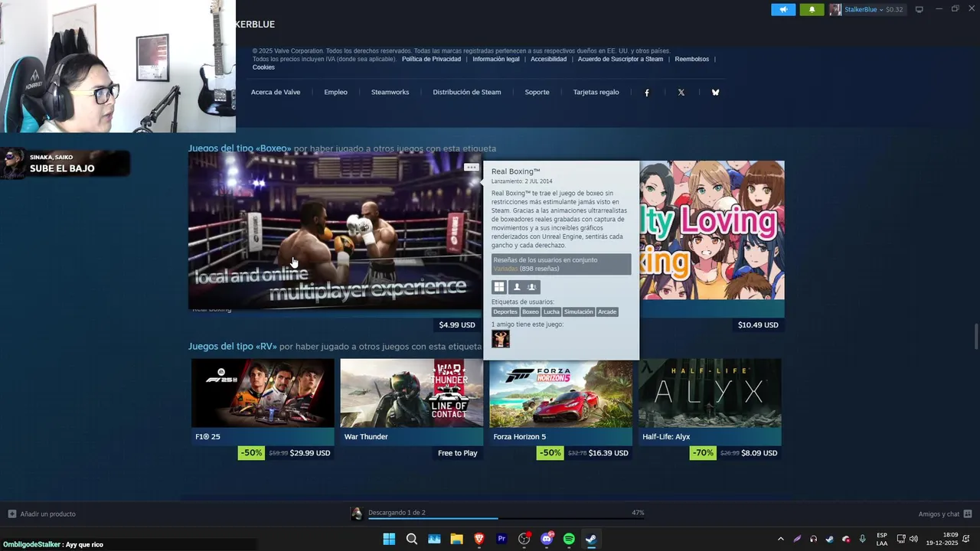Open Spotify from taskbar
This screenshot has width=980, height=551.
point(569,539)
